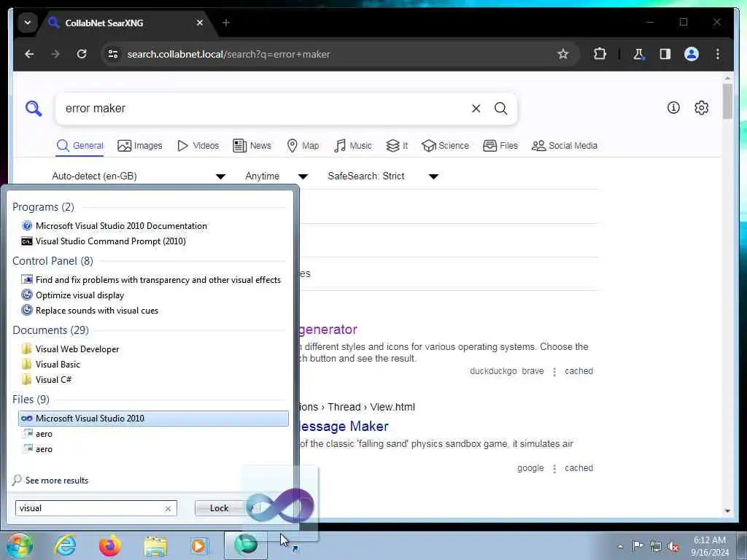The image size is (747, 560).
Task: Open SearXNG preferences gear icon
Action: click(x=701, y=108)
